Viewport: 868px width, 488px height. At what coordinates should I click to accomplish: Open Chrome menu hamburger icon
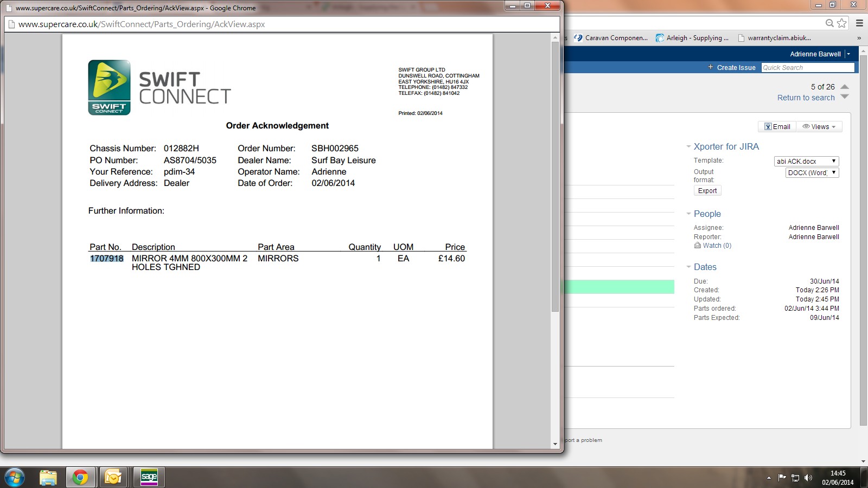tap(859, 23)
